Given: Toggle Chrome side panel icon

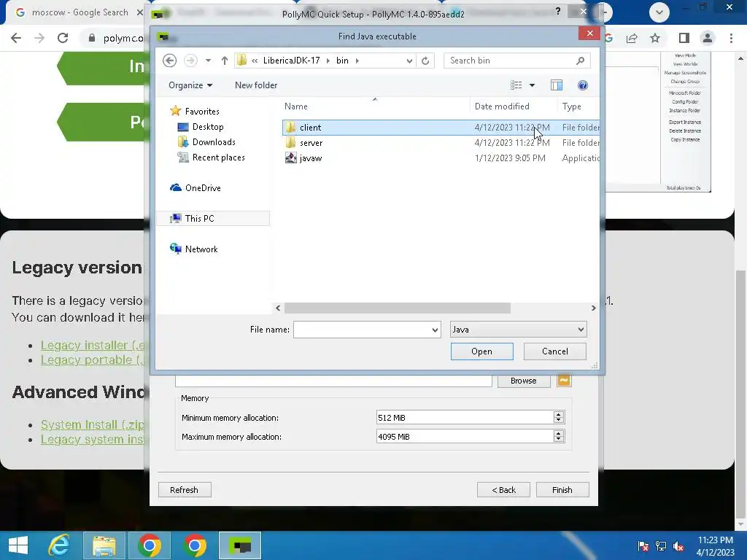Looking at the screenshot, I should 684,38.
